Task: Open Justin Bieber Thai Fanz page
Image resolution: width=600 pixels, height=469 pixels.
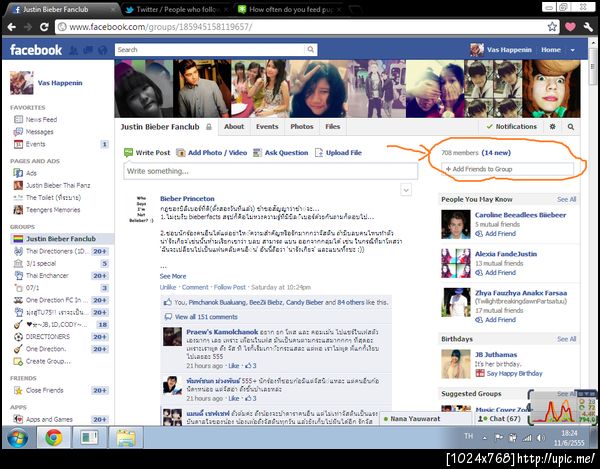Action: (x=58, y=186)
